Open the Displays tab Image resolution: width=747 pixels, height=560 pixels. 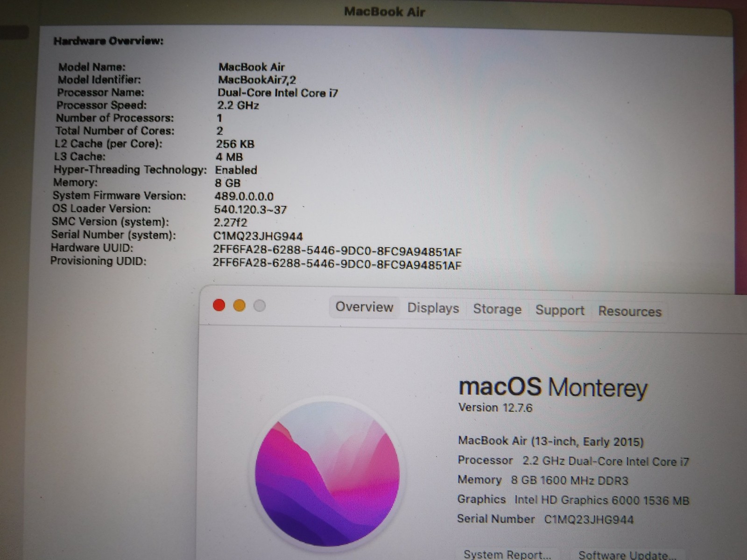[x=433, y=308]
